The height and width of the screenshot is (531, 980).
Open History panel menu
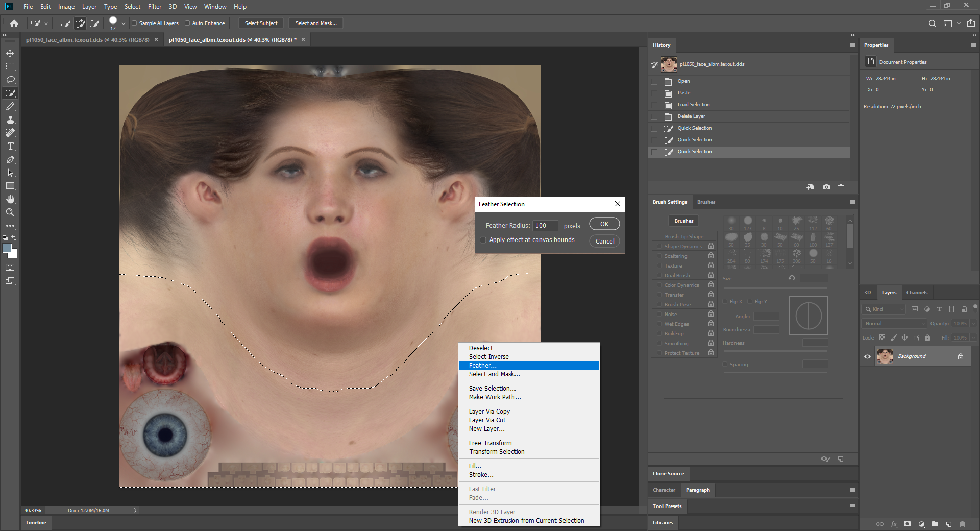click(852, 45)
